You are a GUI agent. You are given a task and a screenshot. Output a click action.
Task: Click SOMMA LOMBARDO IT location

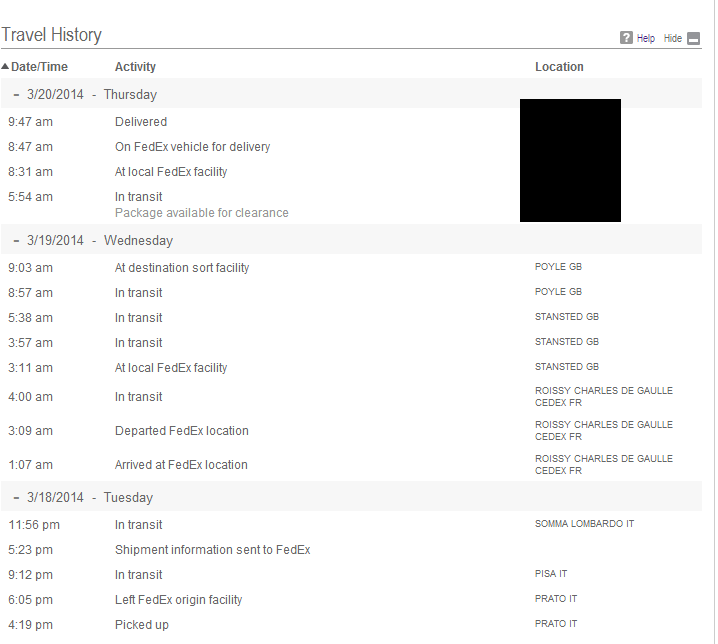coord(584,524)
